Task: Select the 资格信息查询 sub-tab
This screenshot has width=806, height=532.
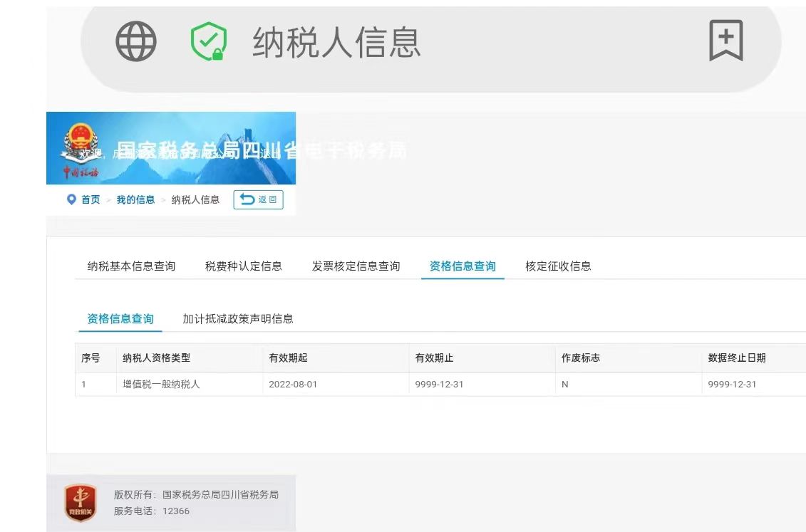Action: point(120,319)
